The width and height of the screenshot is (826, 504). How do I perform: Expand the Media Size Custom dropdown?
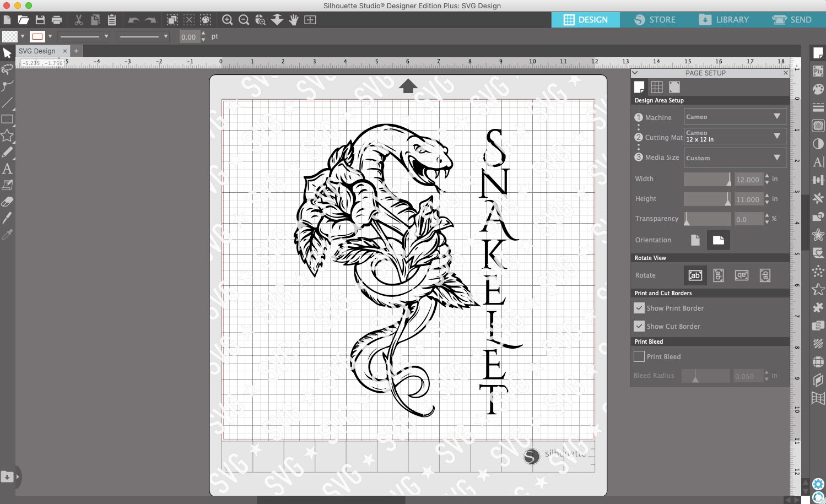[735, 158]
